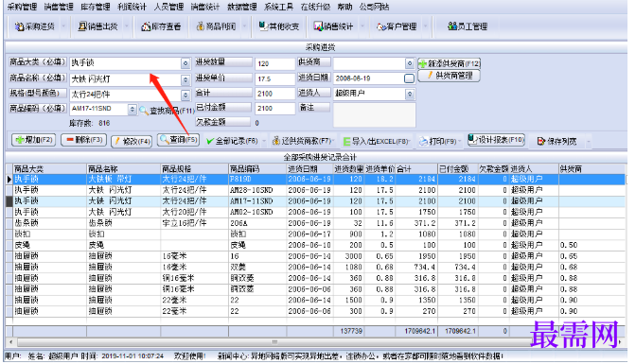636x364 pixels.
Task: Open 设计报表(F10) report designer
Action: (x=497, y=140)
